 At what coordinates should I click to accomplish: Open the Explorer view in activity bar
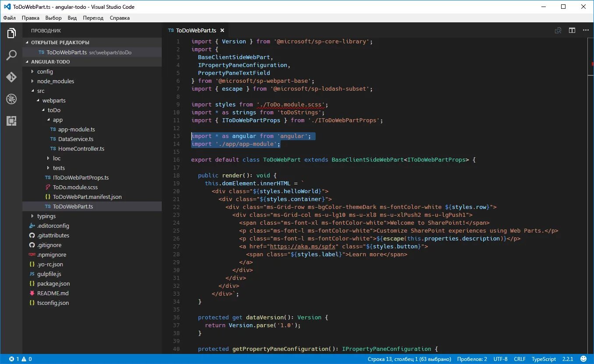[11, 33]
